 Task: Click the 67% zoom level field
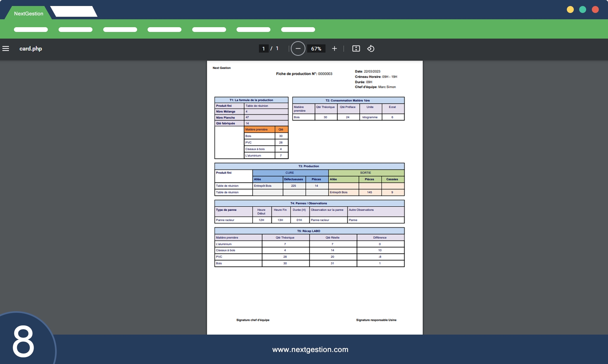pos(316,48)
